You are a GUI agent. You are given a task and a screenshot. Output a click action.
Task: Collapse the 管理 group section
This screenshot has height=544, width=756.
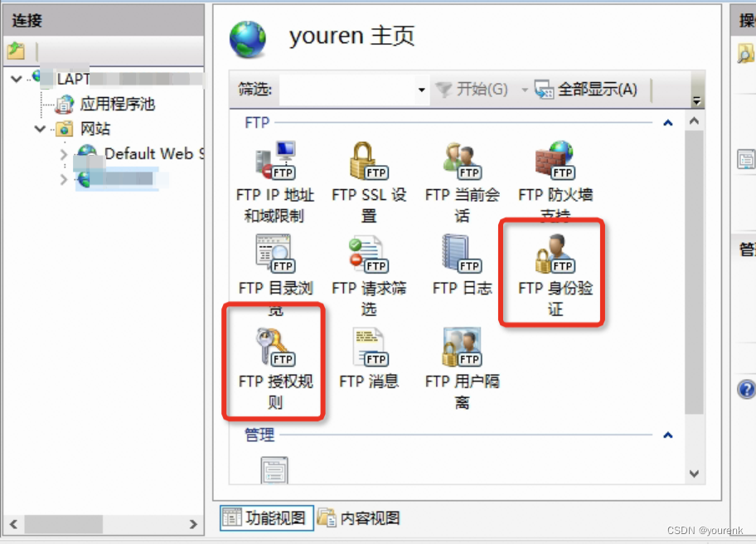(x=668, y=435)
